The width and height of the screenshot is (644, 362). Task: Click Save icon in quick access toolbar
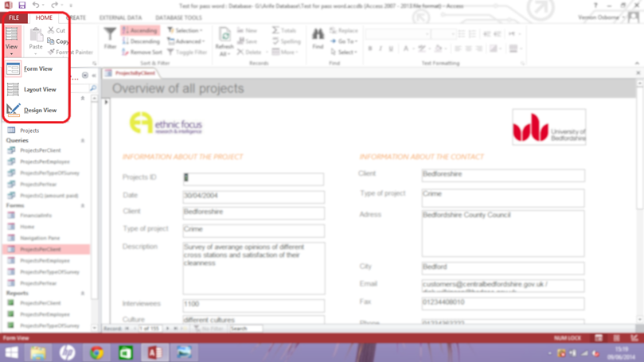[x=21, y=6]
